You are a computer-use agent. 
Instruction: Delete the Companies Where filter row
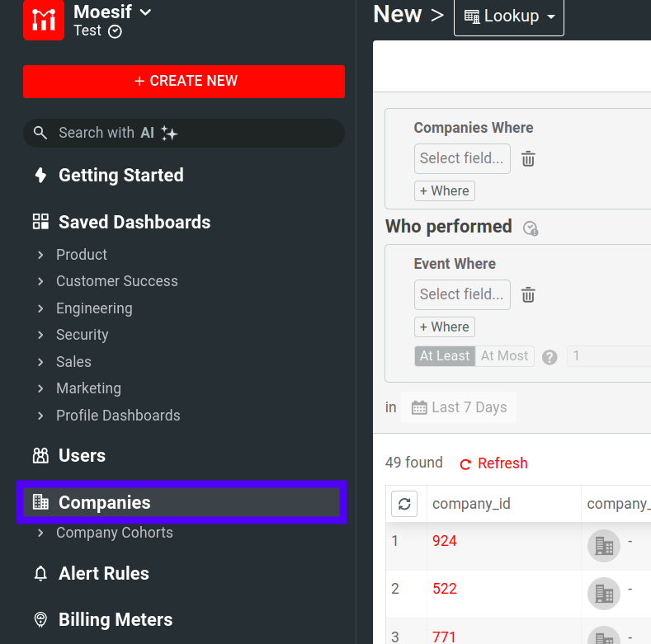coord(528,159)
